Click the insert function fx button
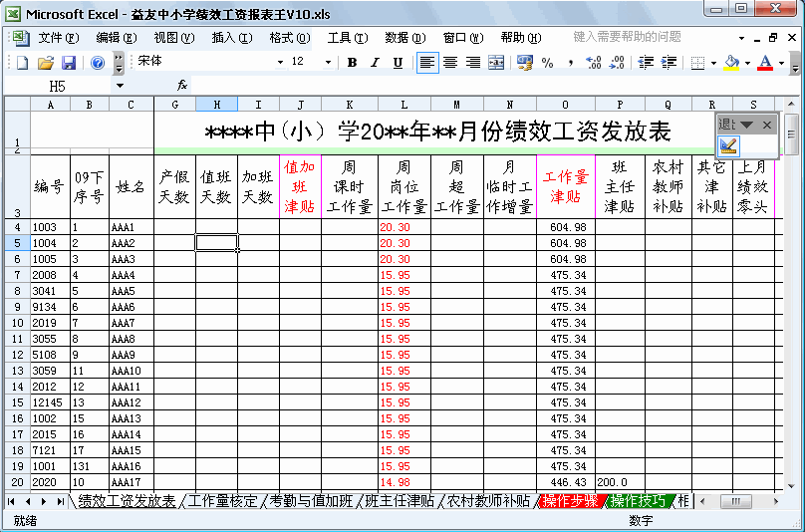 point(182,86)
